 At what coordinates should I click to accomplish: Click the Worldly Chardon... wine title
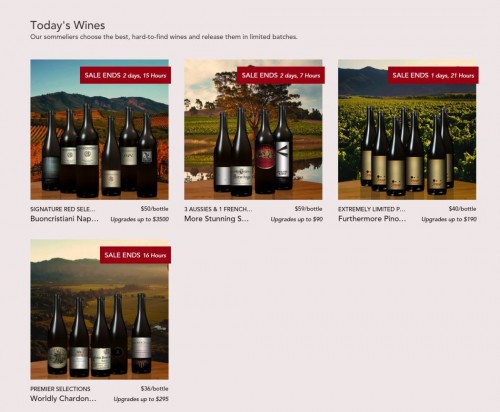tap(63, 398)
